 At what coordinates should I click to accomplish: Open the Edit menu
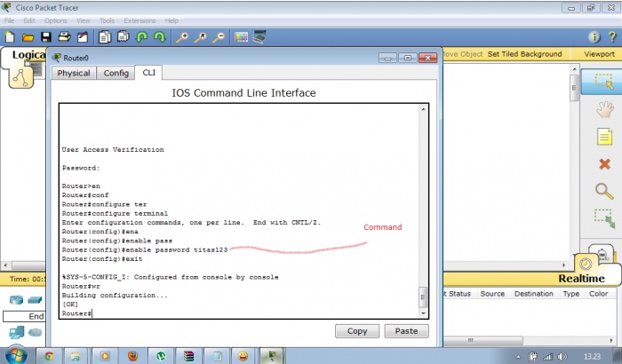[x=29, y=20]
